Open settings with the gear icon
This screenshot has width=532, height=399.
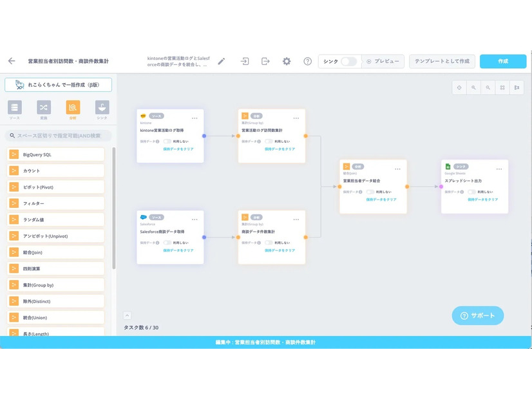[x=287, y=61]
